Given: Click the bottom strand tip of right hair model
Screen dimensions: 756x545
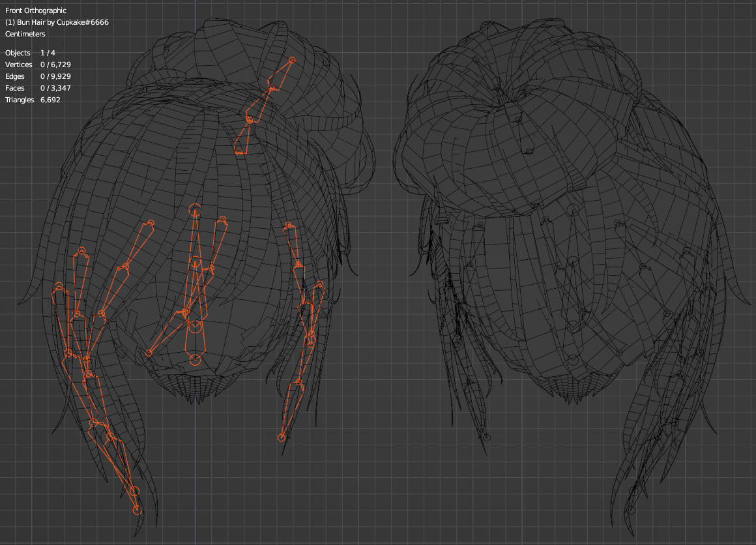Looking at the screenshot, I should (x=631, y=509).
